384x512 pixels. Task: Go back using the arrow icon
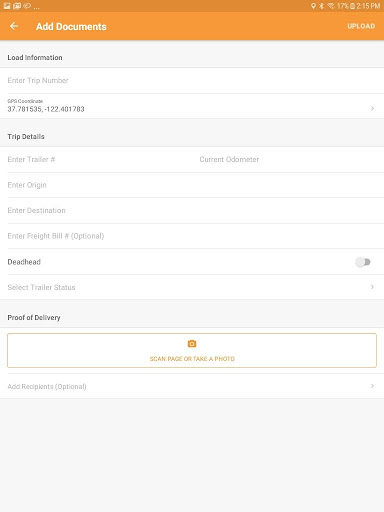point(14,26)
